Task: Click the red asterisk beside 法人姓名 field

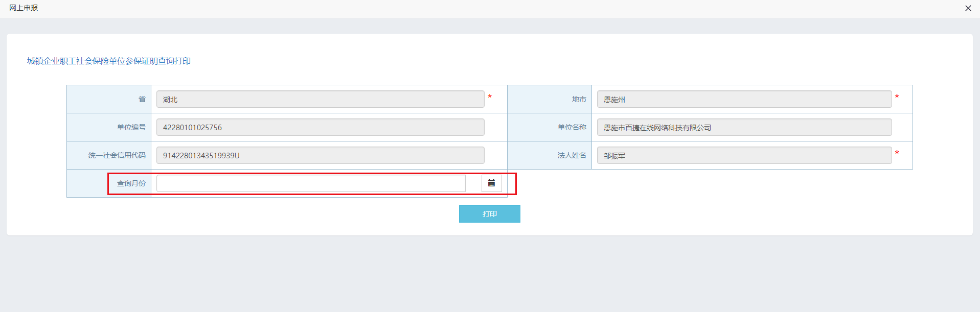Action: pyautogui.click(x=897, y=153)
